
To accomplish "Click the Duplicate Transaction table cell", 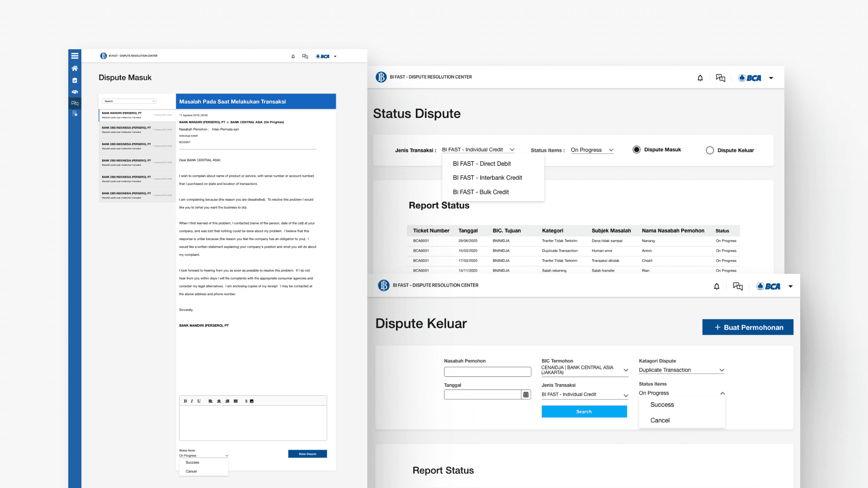I will [x=560, y=251].
